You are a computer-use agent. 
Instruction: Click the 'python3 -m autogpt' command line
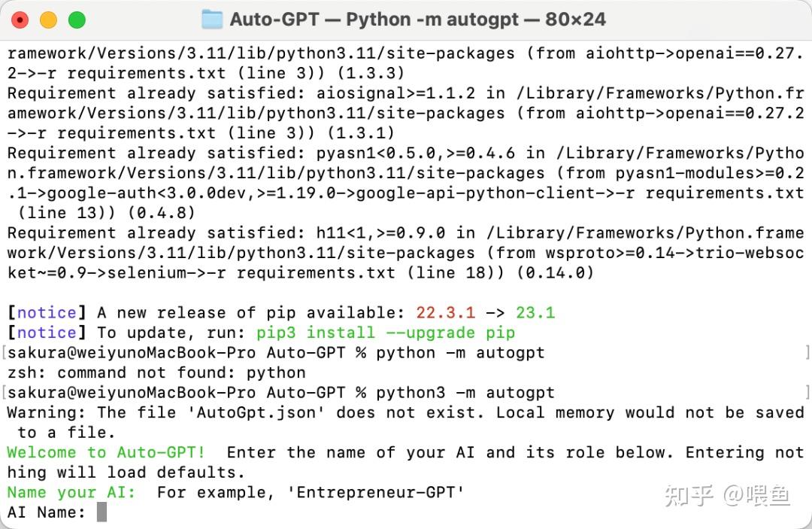click(465, 393)
